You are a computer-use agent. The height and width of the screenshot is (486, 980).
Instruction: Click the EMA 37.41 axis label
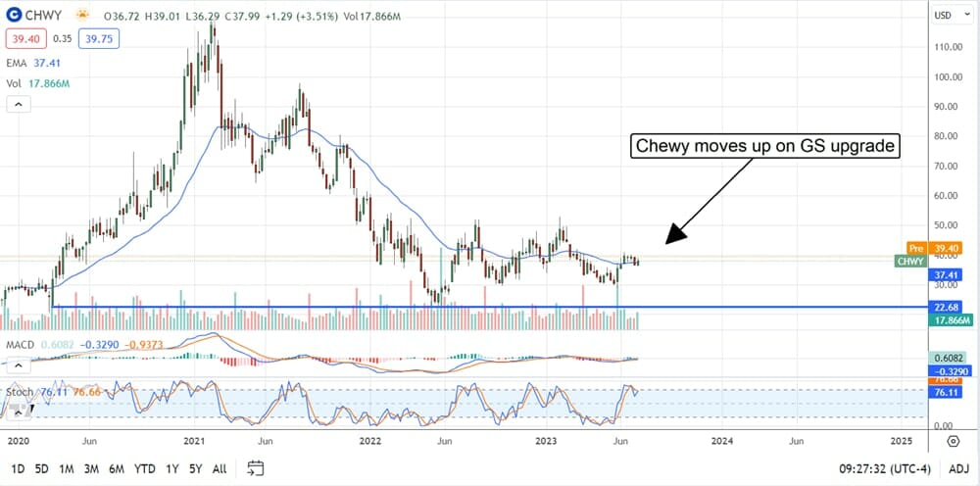coord(948,276)
